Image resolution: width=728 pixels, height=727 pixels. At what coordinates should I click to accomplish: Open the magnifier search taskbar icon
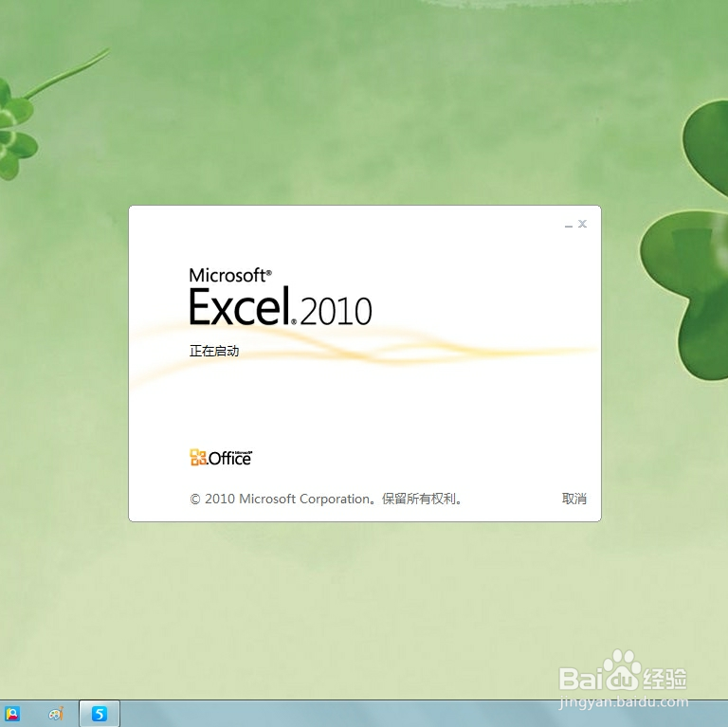12,714
